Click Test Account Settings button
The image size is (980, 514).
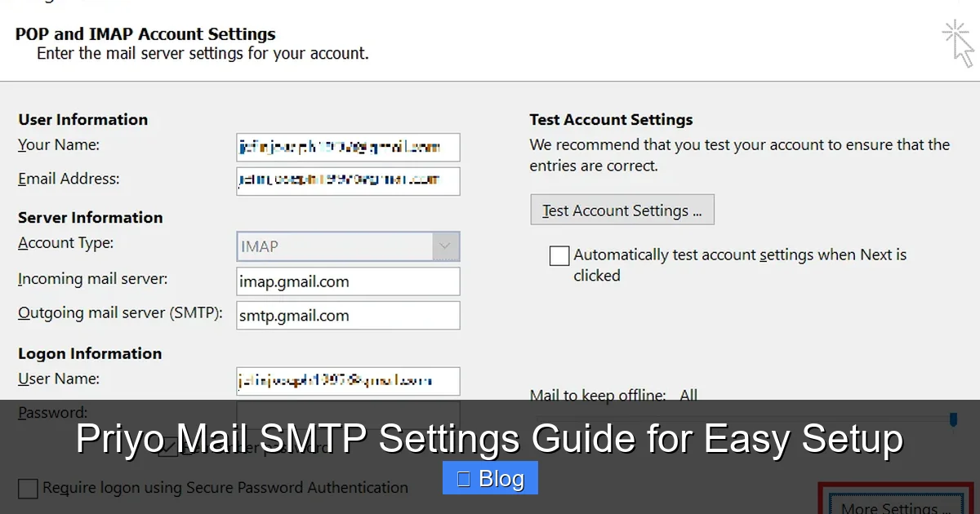tap(621, 210)
